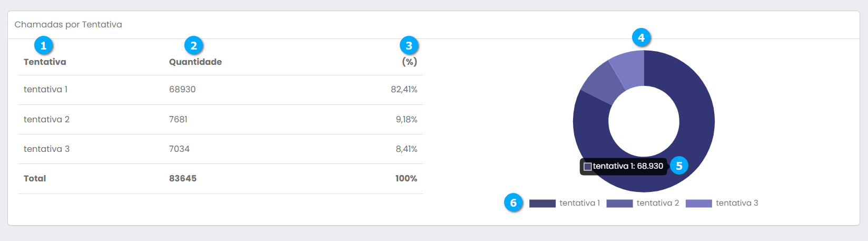Click the tentativa 1 legend color swatch
Screen dimensions: 868x241
click(x=542, y=204)
